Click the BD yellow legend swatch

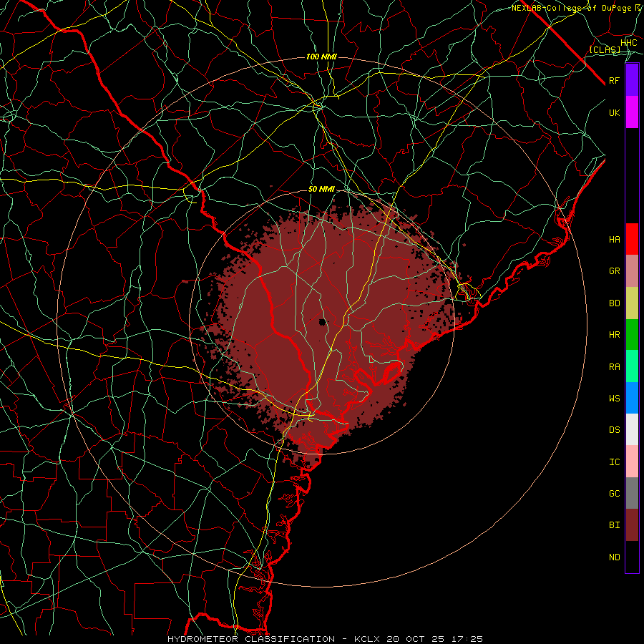pos(632,303)
